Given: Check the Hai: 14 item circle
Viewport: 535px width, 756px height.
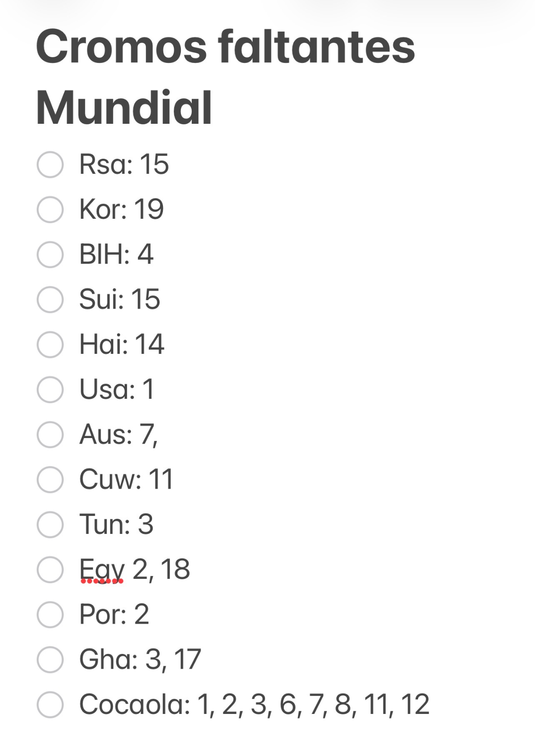Looking at the screenshot, I should (x=50, y=344).
